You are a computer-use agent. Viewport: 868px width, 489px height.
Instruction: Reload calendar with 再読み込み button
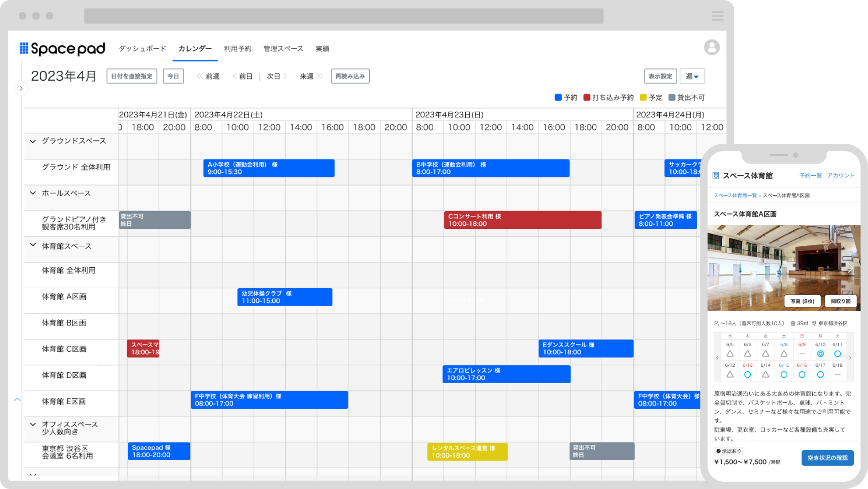350,76
